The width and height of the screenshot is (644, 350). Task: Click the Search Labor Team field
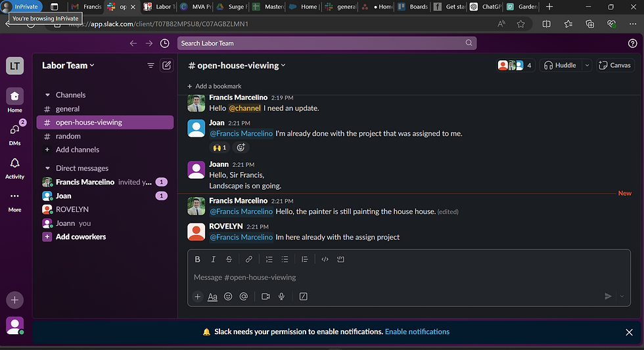pyautogui.click(x=327, y=43)
